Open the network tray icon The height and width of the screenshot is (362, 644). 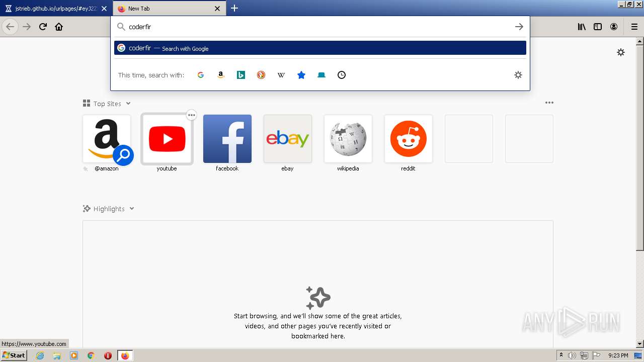(584, 355)
